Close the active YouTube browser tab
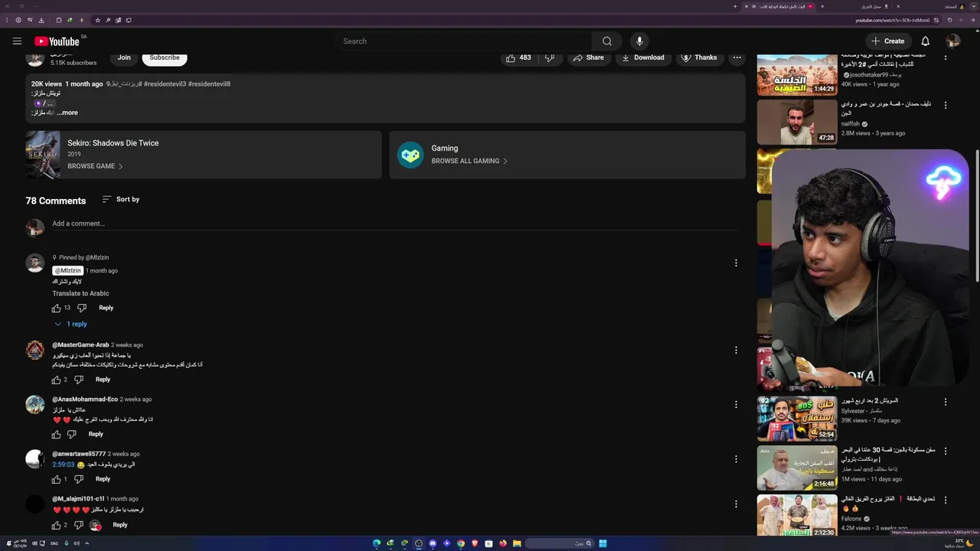 [746, 6]
